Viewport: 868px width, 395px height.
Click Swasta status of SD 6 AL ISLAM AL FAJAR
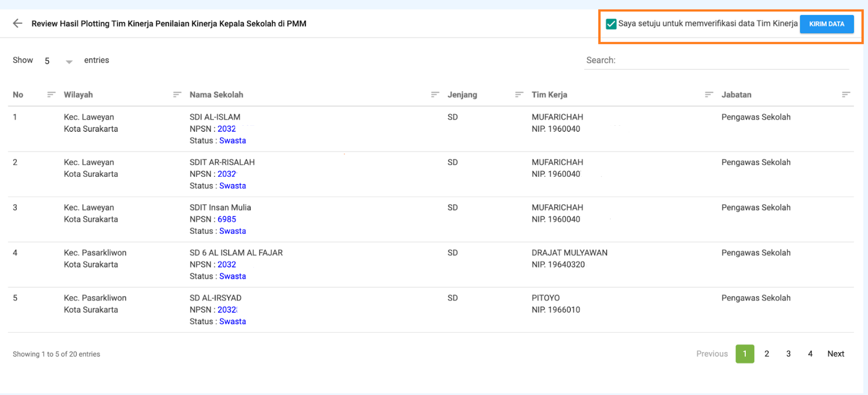[233, 276]
